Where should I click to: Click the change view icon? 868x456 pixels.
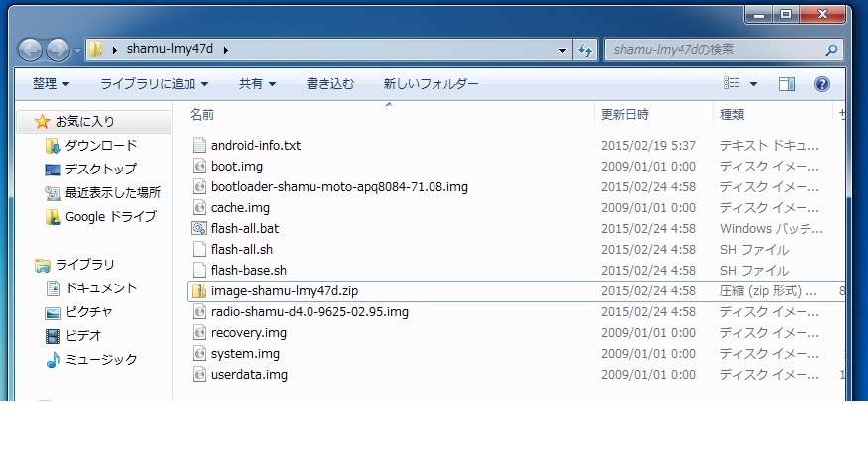pyautogui.click(x=732, y=83)
